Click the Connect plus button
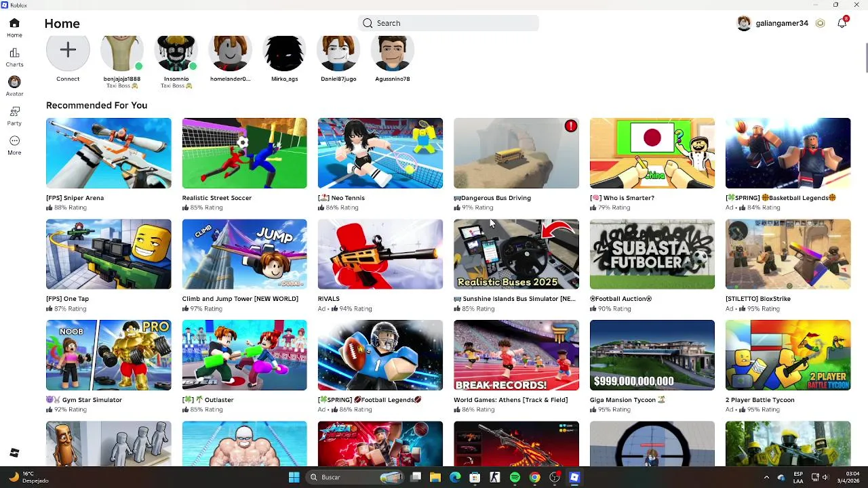 [x=68, y=50]
